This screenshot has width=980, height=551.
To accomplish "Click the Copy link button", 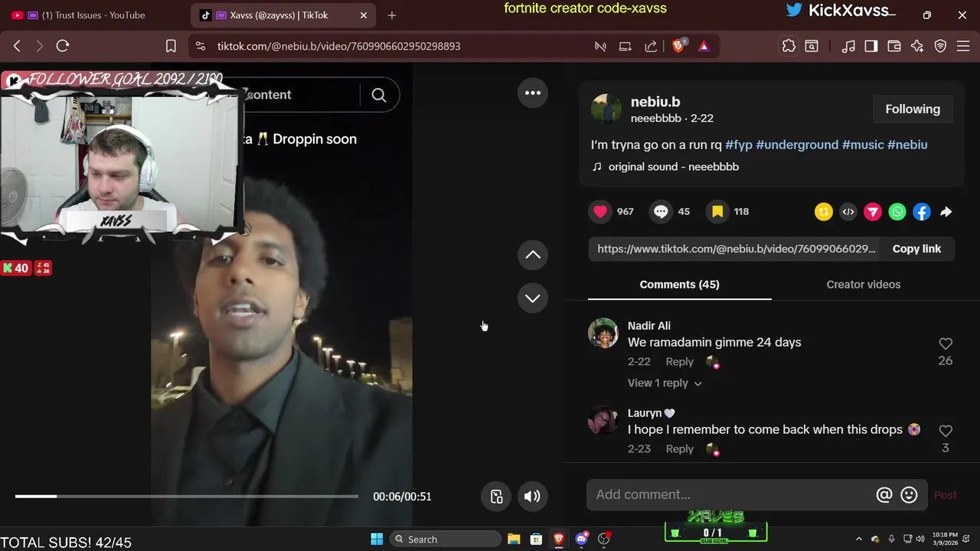I will 916,249.
